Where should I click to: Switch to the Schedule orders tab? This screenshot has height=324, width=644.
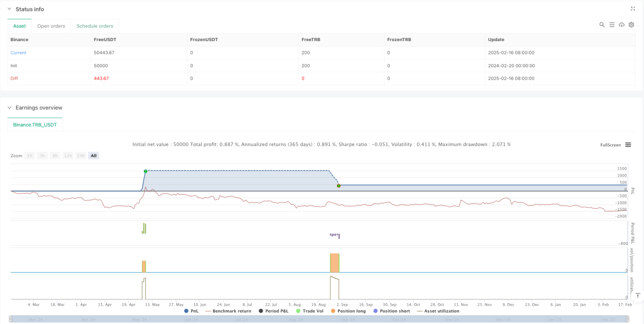[95, 26]
